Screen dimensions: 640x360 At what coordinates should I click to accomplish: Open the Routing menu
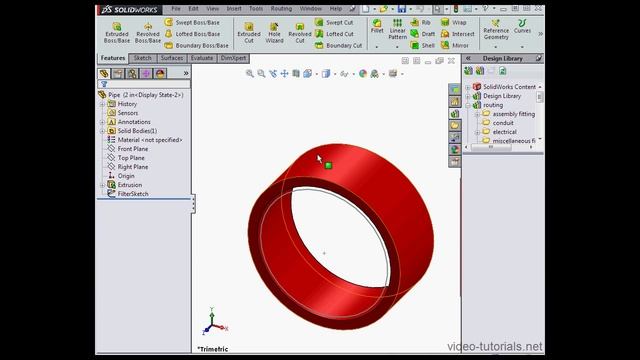point(281,9)
